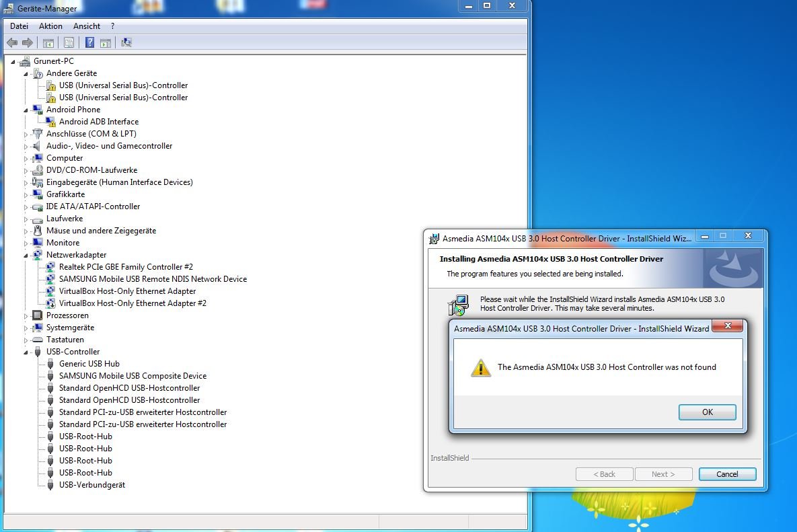Click the Andere Geräte question mark icon
The image size is (797, 532).
38,73
